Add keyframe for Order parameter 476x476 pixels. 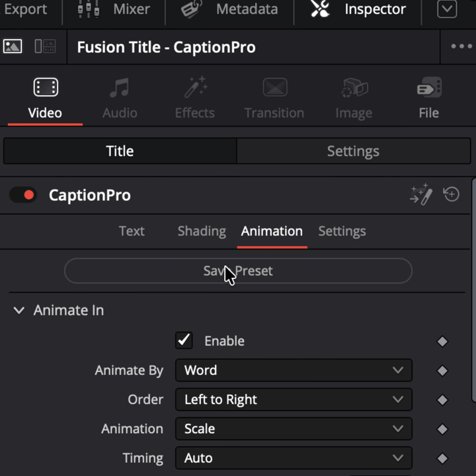[442, 400]
